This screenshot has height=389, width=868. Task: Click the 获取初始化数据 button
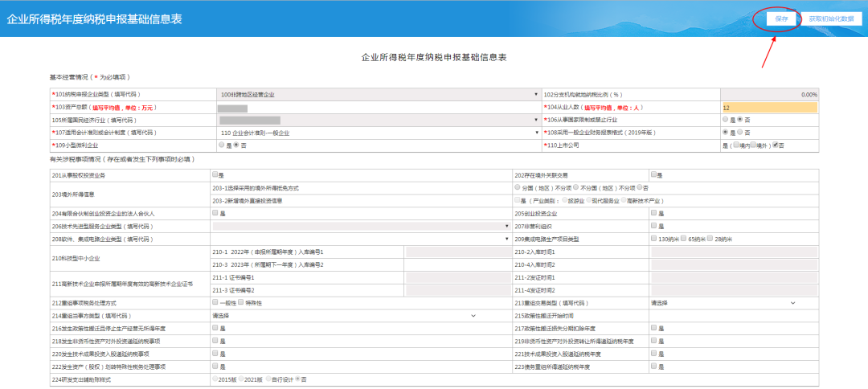click(829, 18)
